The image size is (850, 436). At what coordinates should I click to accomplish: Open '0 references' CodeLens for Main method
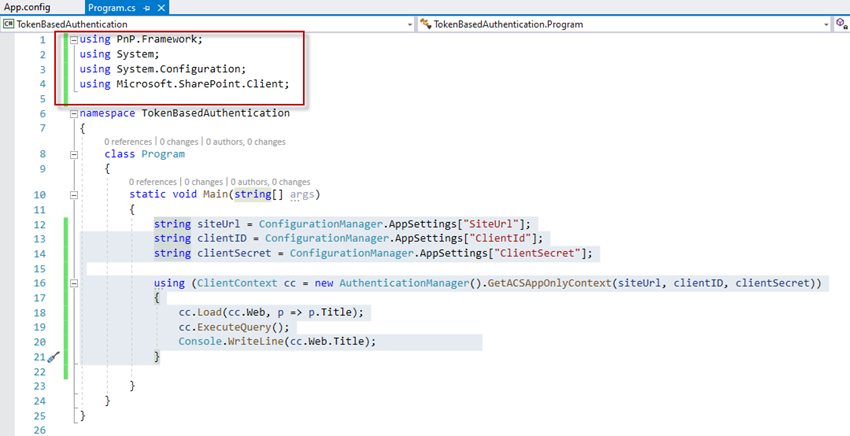(x=153, y=182)
